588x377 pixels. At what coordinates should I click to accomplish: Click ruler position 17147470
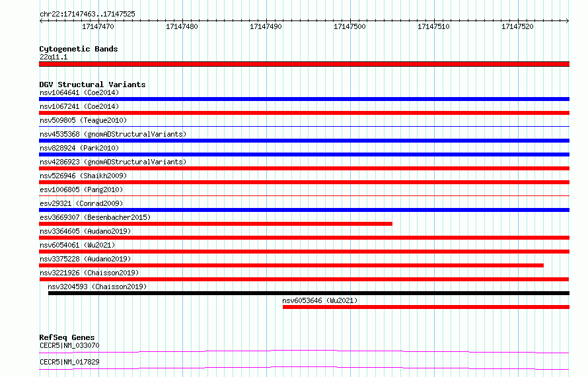98,26
